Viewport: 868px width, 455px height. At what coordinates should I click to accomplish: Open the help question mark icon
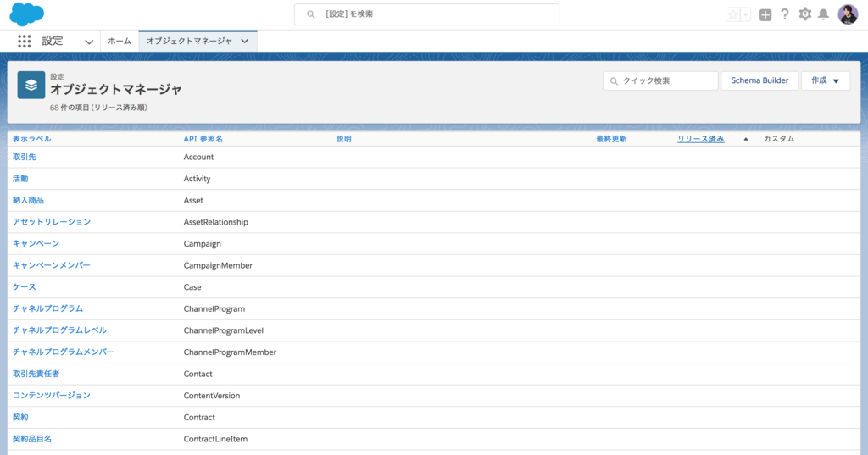coord(784,14)
